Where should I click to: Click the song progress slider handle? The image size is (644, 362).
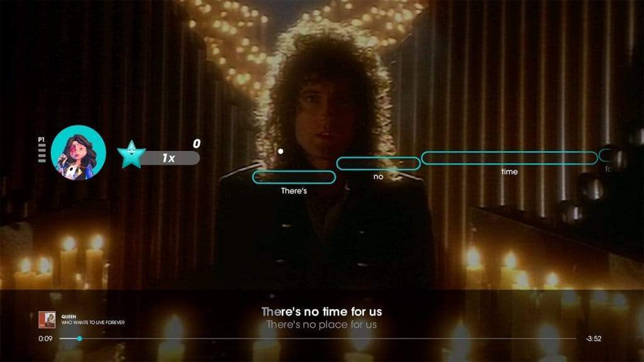tap(79, 339)
